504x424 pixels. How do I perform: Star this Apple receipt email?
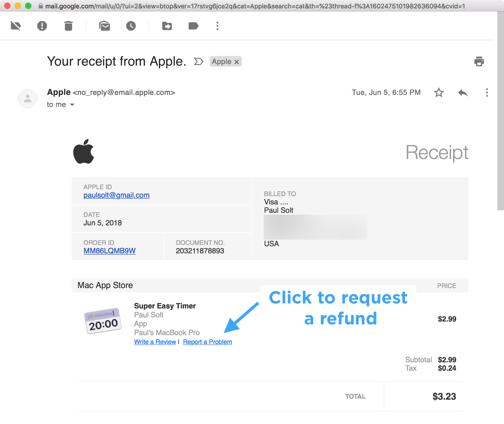(x=439, y=92)
